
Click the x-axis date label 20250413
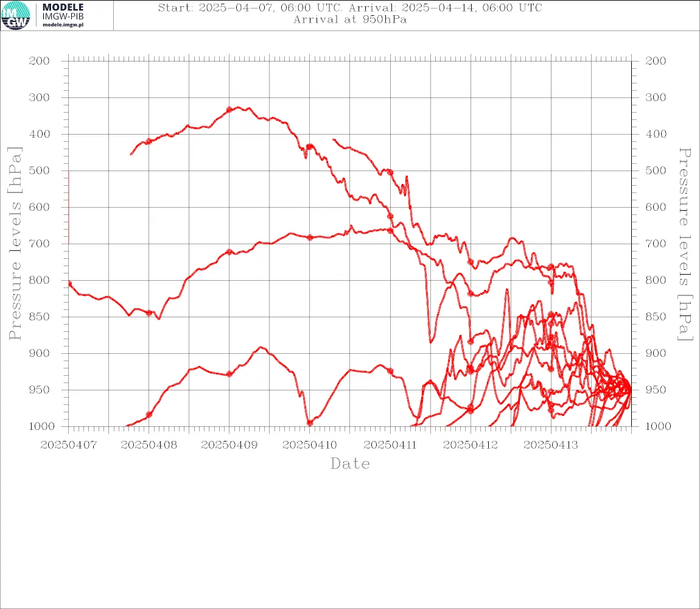pyautogui.click(x=551, y=445)
